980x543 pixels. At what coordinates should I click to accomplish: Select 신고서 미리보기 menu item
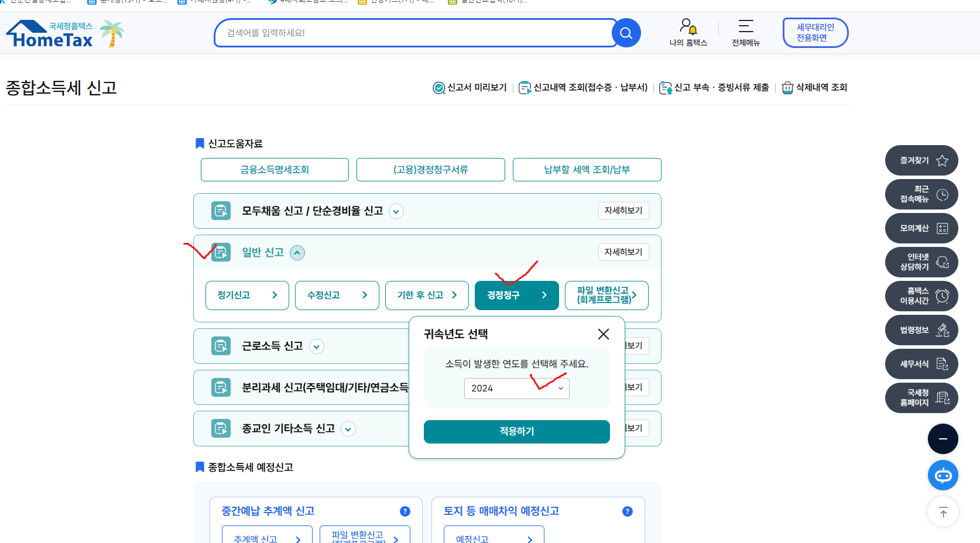(x=470, y=88)
